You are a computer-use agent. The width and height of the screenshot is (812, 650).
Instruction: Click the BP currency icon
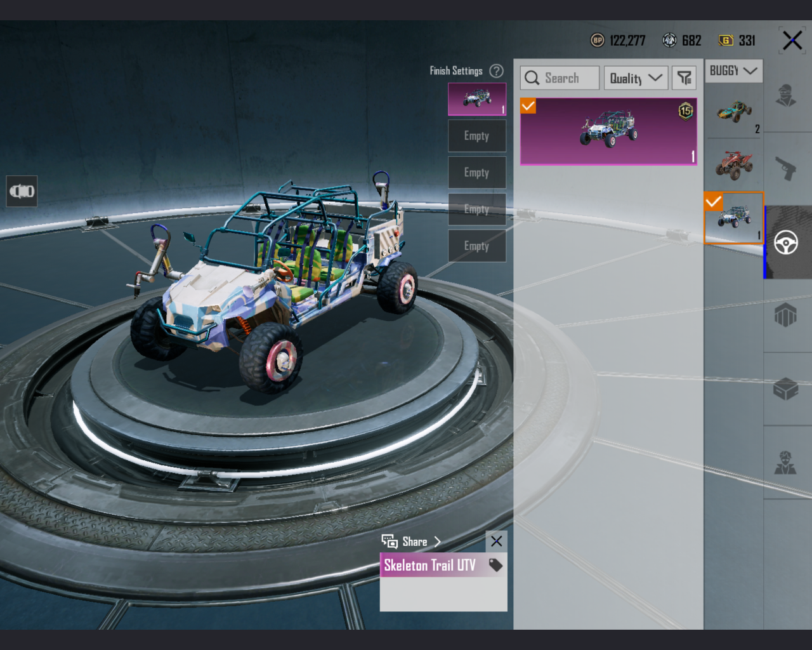pos(598,41)
